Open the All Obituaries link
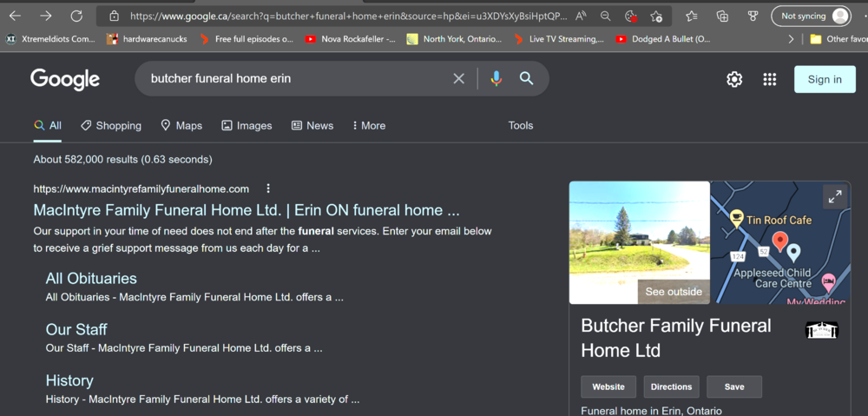Image resolution: width=868 pixels, height=416 pixels. [x=91, y=279]
